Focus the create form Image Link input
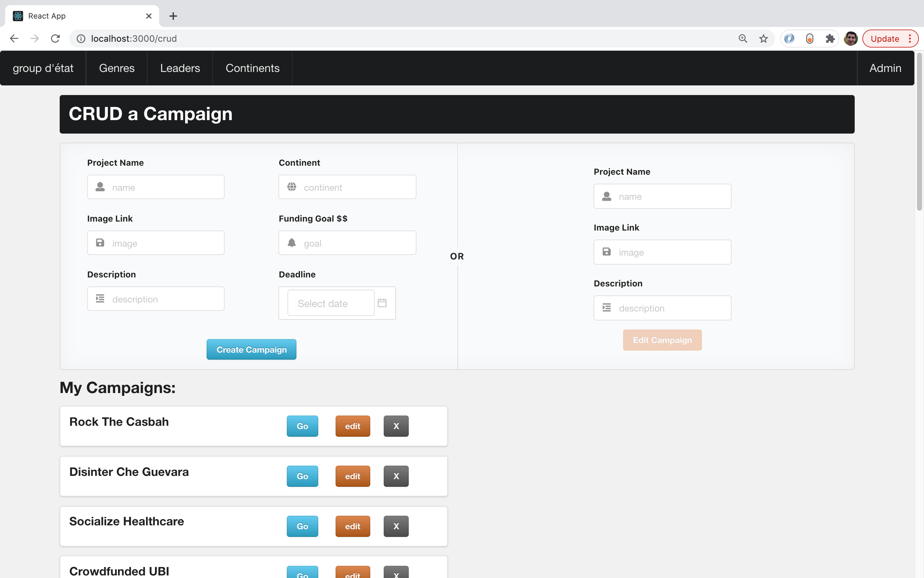Viewport: 924px width, 578px height. point(156,243)
